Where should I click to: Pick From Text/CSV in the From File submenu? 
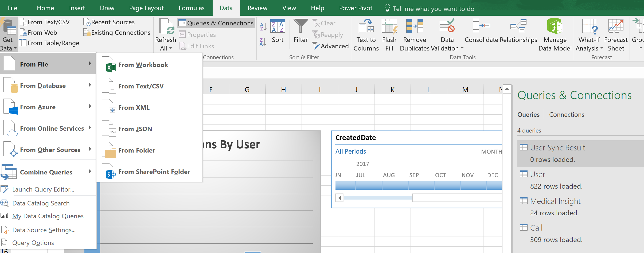pos(150,86)
